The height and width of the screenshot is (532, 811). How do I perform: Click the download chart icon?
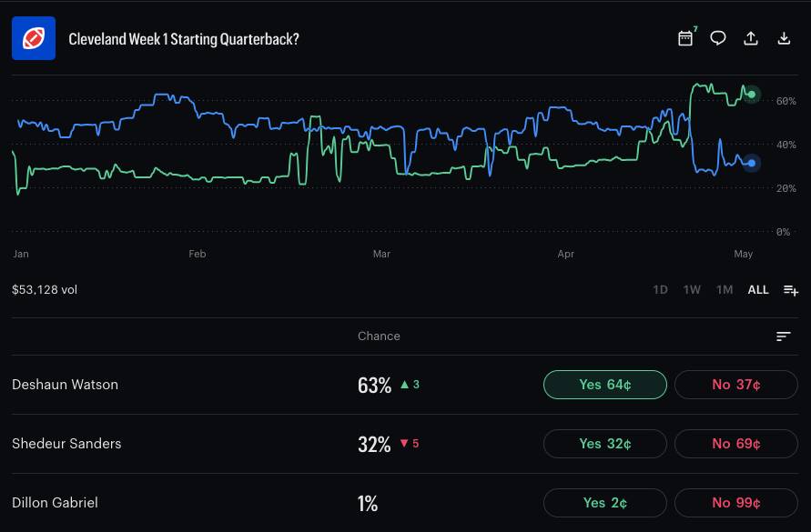pyautogui.click(x=784, y=38)
